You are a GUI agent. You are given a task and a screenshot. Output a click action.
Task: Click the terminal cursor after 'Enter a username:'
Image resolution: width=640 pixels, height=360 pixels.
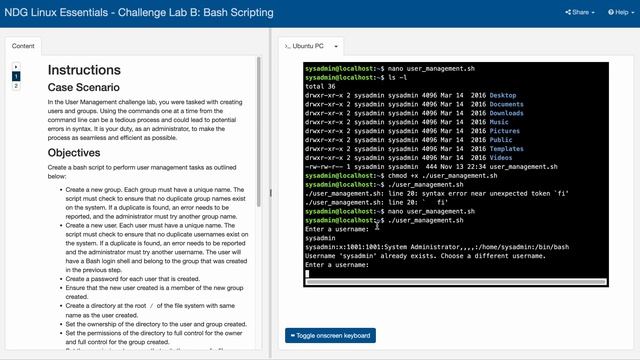click(307, 274)
